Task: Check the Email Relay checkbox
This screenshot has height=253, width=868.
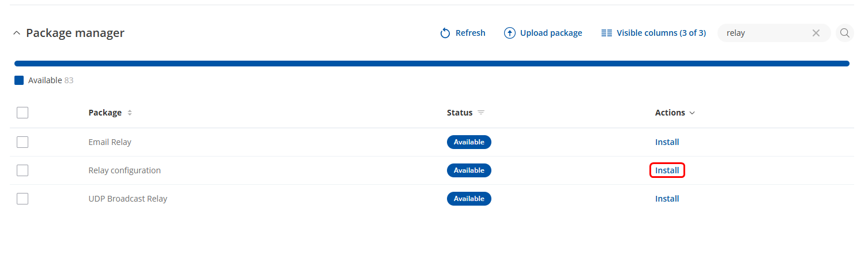Action: tap(22, 142)
